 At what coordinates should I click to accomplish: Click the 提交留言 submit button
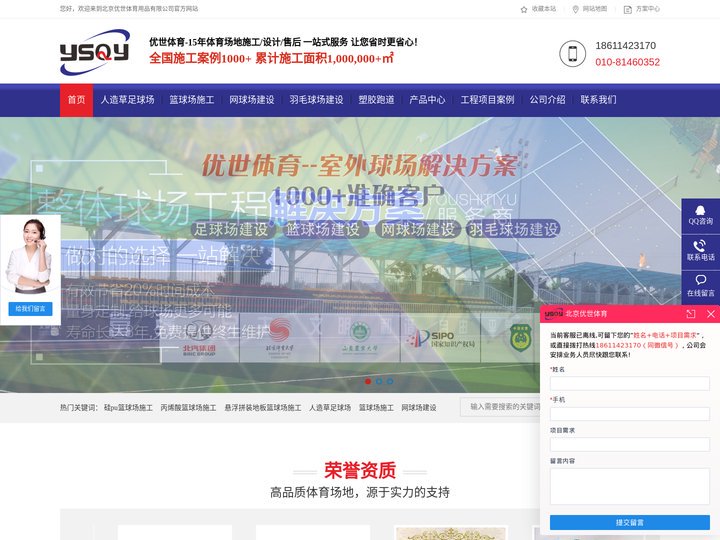(630, 523)
